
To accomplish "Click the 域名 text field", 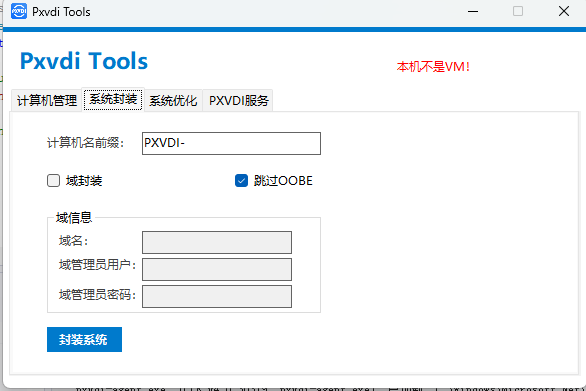I will 217,242.
